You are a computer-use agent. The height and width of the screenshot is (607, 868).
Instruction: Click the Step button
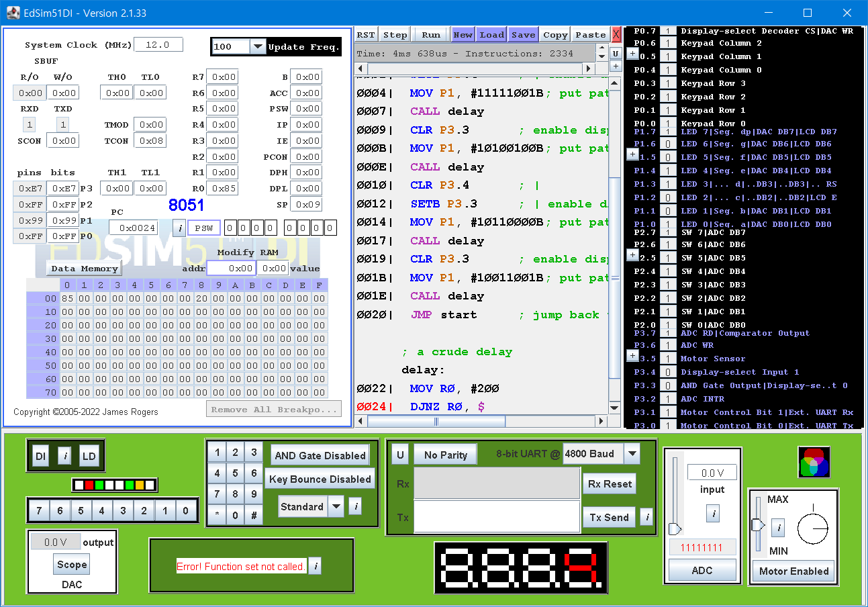click(395, 35)
